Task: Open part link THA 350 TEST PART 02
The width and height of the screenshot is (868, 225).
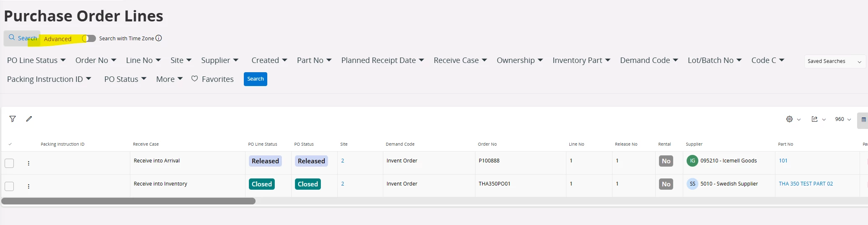Action: pyautogui.click(x=806, y=184)
